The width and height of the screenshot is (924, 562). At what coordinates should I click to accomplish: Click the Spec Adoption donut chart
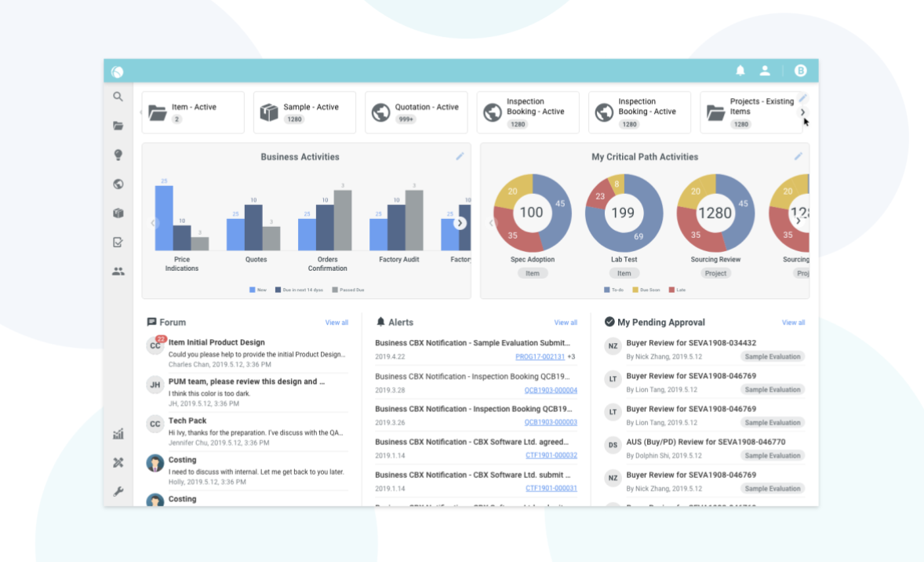point(532,213)
